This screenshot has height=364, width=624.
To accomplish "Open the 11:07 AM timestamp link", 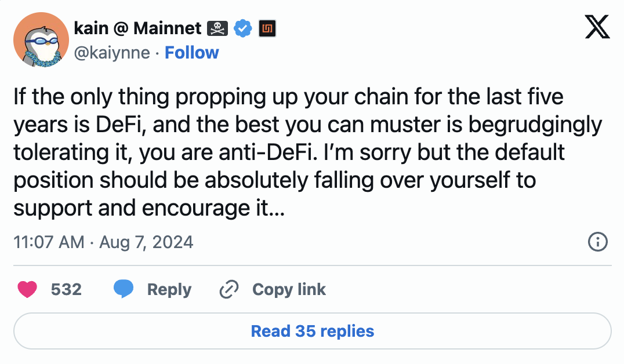I will [48, 242].
